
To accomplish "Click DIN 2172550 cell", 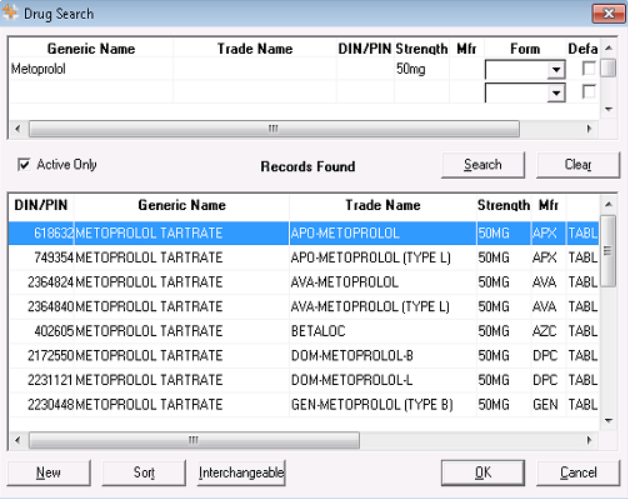I will (x=42, y=355).
